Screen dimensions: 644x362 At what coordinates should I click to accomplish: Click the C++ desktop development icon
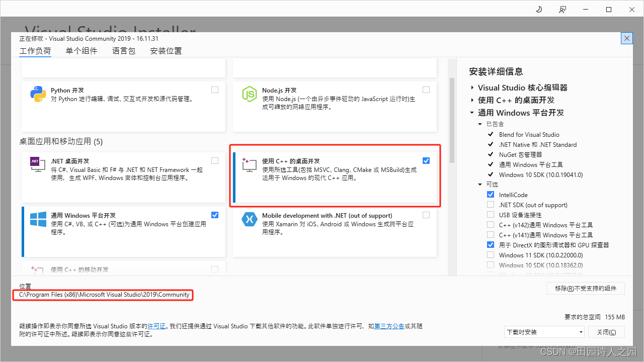click(x=250, y=164)
